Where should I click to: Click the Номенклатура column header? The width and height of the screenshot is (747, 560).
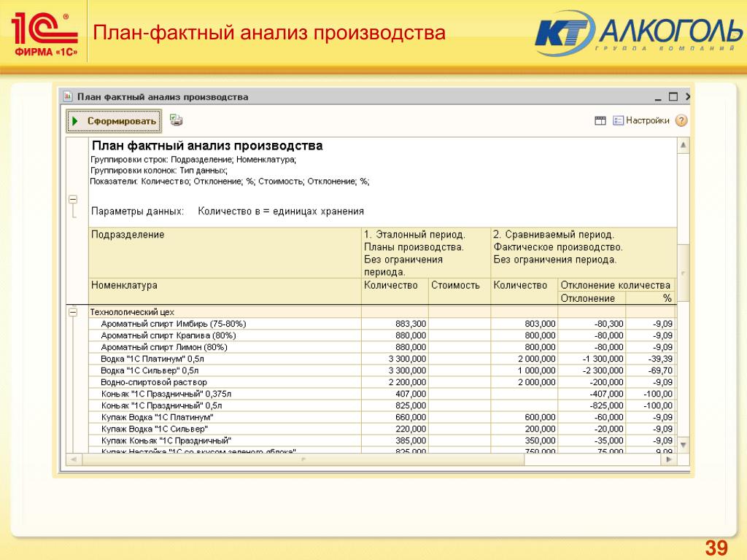pyautogui.click(x=124, y=285)
